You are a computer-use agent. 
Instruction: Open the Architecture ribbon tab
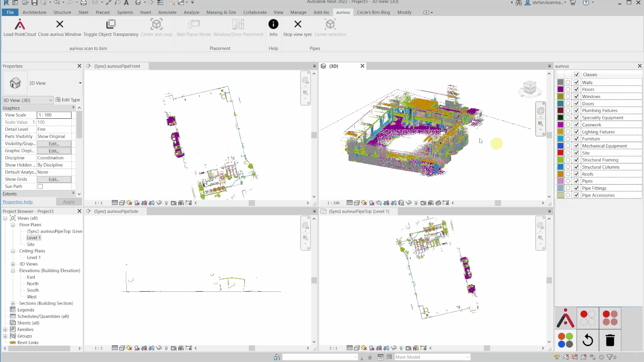point(35,12)
